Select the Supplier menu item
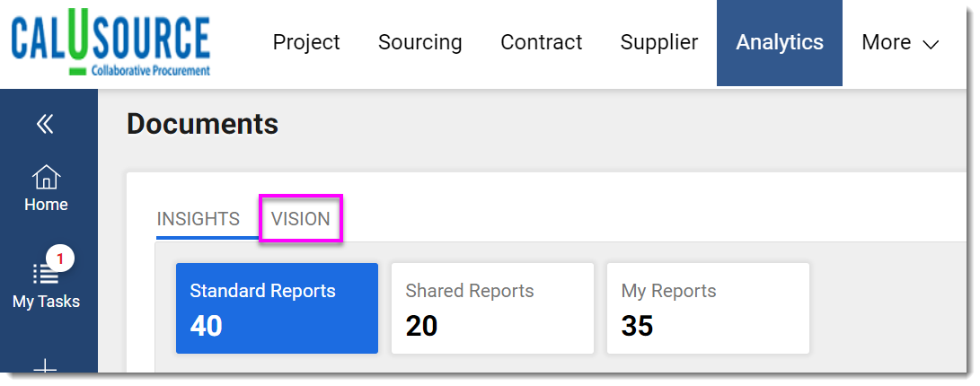The width and height of the screenshot is (980, 386). tap(659, 42)
